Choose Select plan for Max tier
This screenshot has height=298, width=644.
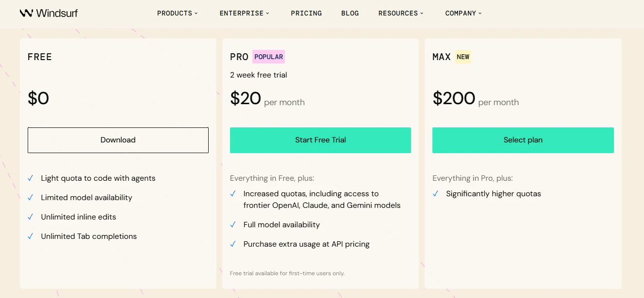click(x=523, y=140)
